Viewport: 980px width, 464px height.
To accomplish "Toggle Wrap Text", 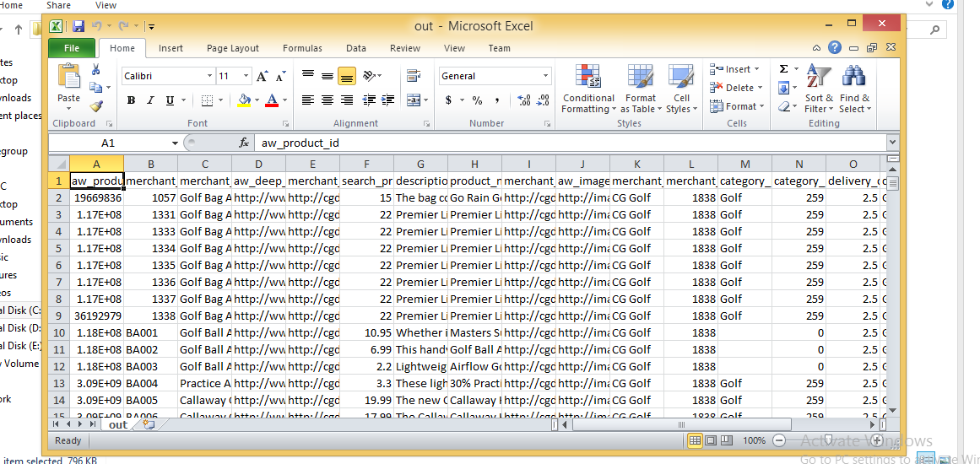I will tap(413, 76).
